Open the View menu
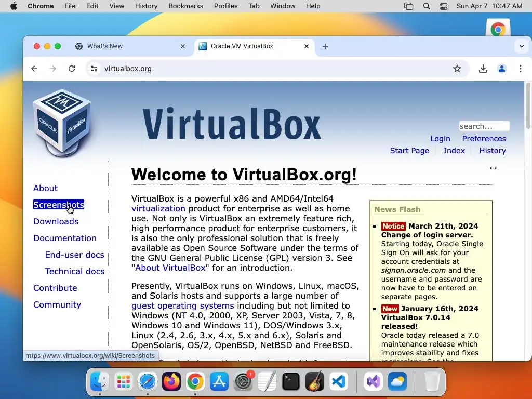This screenshot has height=399, width=532. coord(117,6)
